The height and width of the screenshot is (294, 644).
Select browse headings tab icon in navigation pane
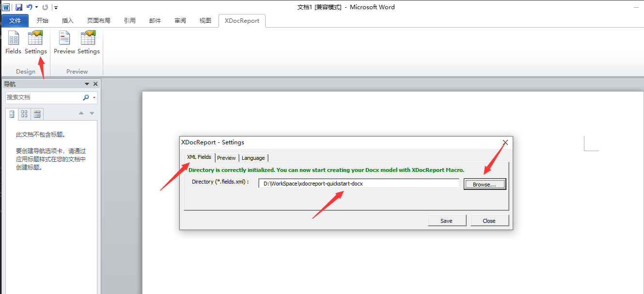pos(12,114)
